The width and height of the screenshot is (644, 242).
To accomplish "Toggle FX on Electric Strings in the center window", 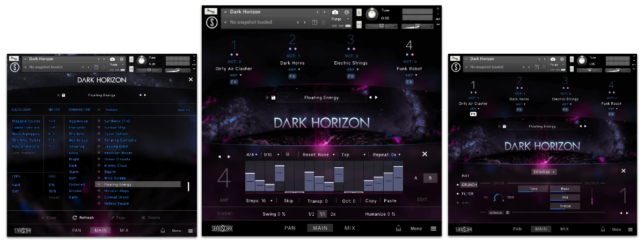I will coord(351,76).
